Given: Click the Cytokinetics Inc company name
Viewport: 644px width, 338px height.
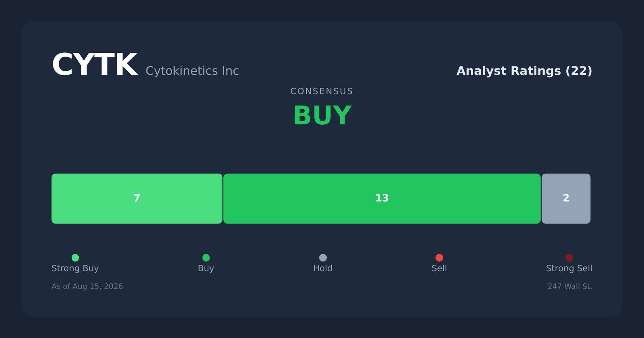Looking at the screenshot, I should [x=192, y=71].
